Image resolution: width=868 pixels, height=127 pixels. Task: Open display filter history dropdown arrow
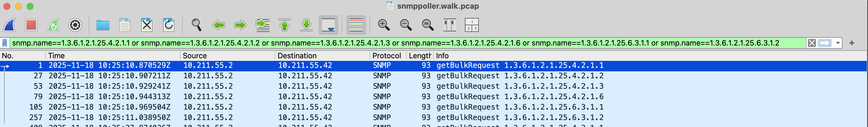click(x=838, y=43)
